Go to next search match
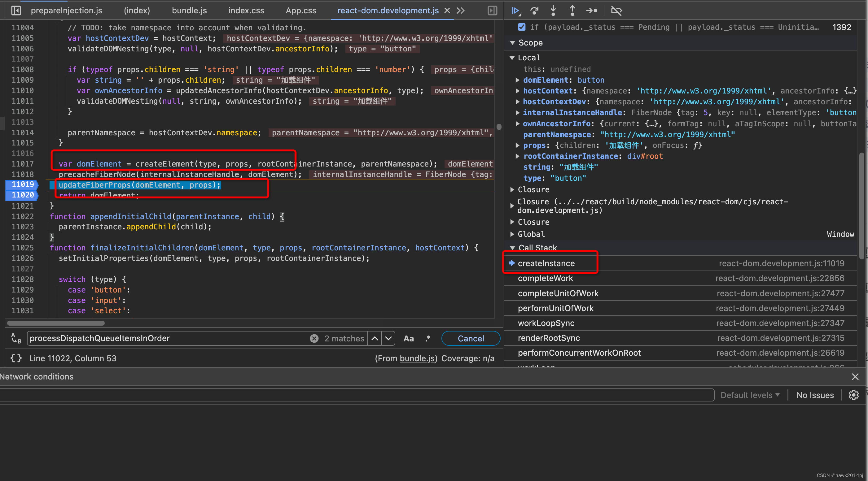Screen dimensions: 868x481 pyautogui.click(x=388, y=338)
